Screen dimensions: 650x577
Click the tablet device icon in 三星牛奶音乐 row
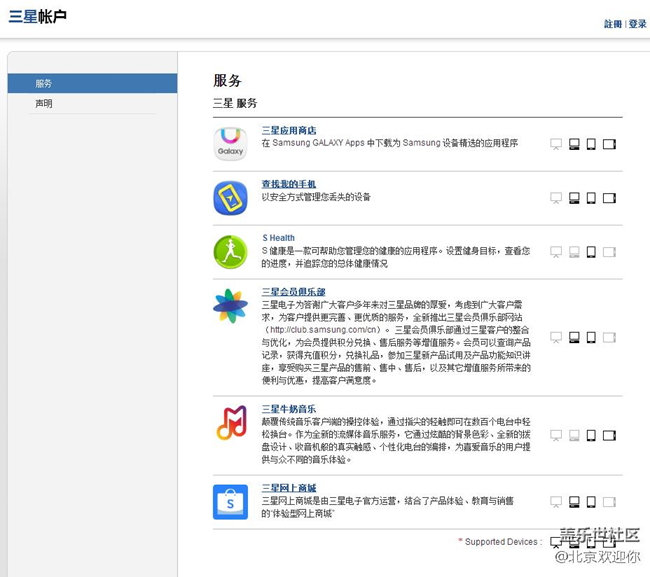[x=609, y=435]
